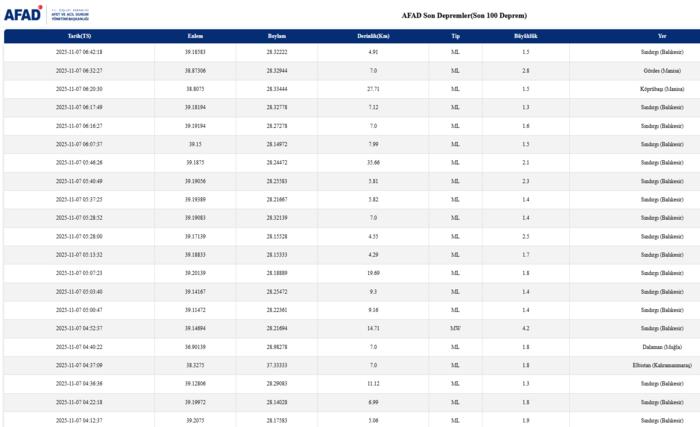Click the 27.71 depth value
Screen dimensions: 700x427
click(x=373, y=88)
